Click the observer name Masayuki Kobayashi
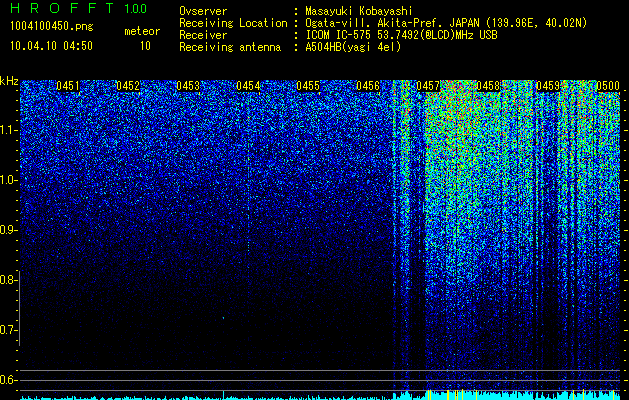 [x=358, y=11]
